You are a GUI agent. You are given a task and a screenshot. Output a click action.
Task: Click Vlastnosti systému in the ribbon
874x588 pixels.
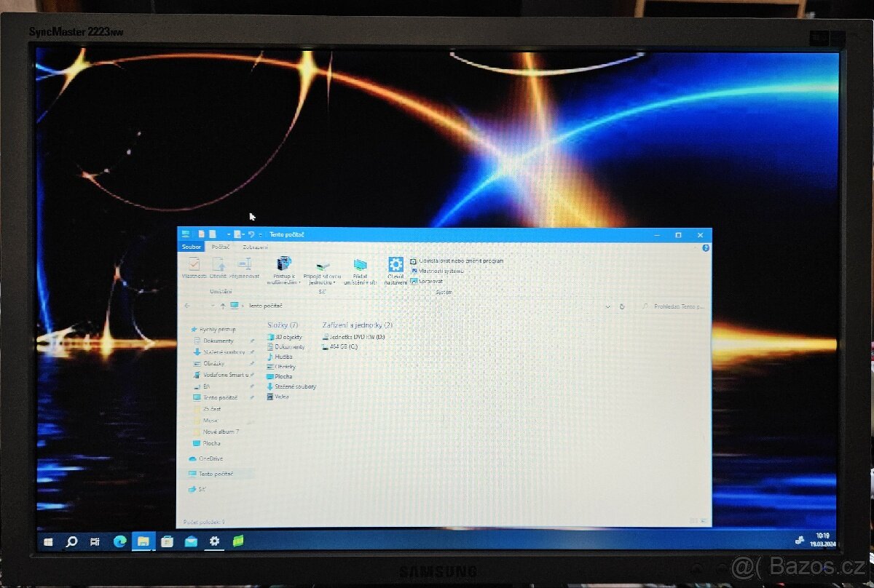coord(441,271)
